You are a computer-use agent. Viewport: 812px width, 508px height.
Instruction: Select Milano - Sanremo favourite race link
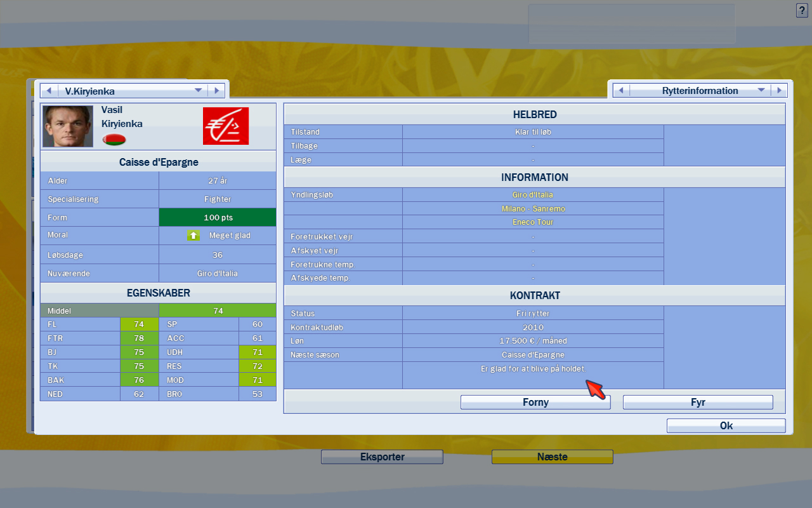(x=532, y=209)
